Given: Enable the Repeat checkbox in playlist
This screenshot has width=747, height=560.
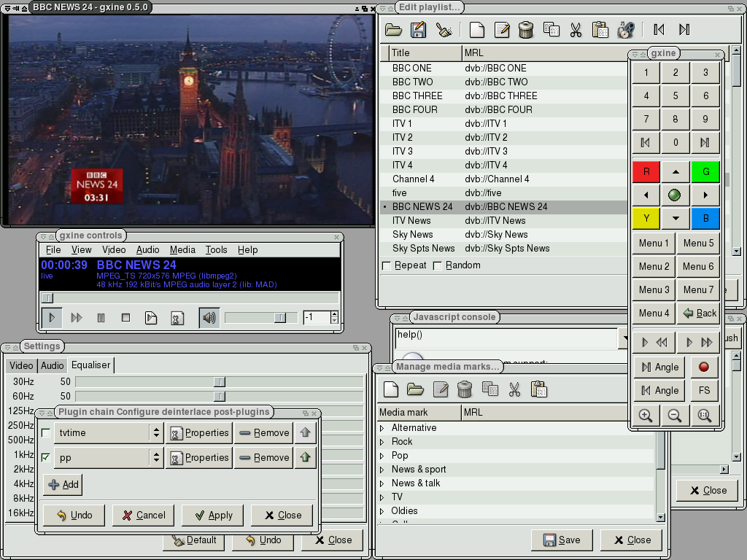Looking at the screenshot, I should [387, 265].
